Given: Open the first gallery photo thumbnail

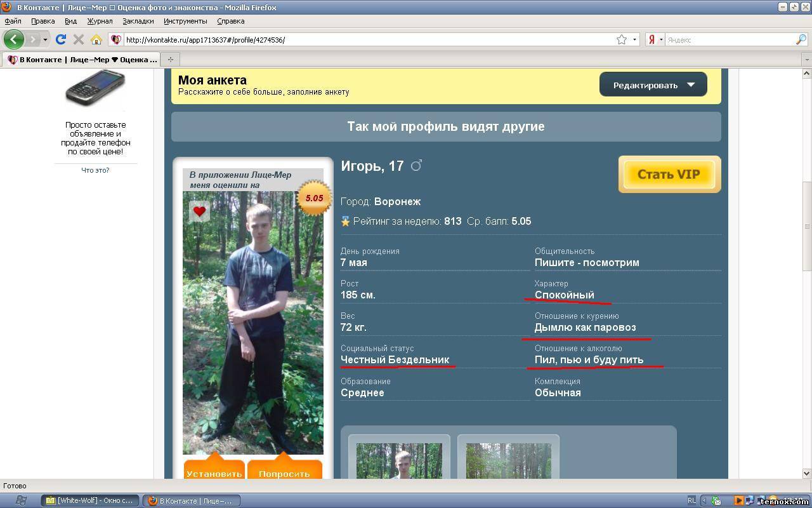Looking at the screenshot, I should (x=399, y=461).
